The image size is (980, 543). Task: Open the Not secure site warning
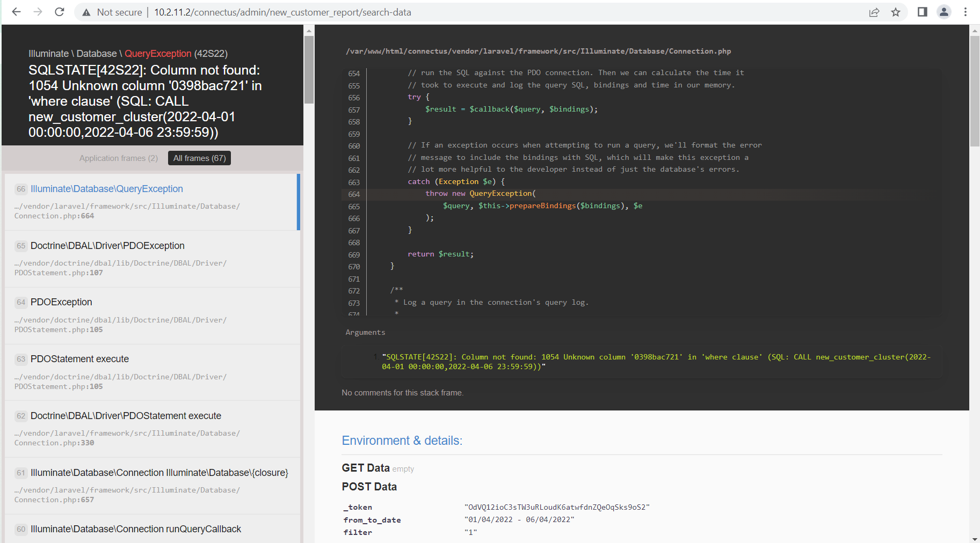click(x=112, y=12)
